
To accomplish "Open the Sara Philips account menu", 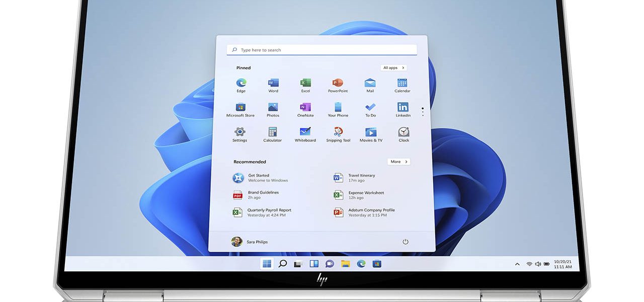I will coord(250,242).
